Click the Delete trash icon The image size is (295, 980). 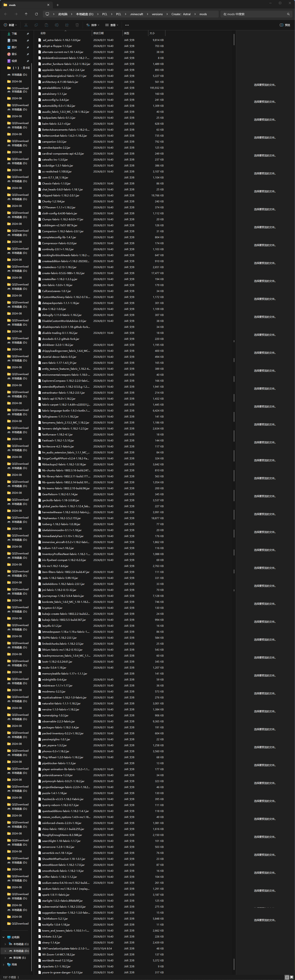77,25
